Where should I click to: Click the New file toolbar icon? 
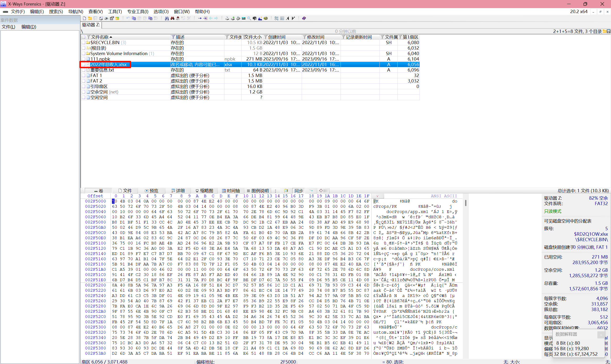84,18
